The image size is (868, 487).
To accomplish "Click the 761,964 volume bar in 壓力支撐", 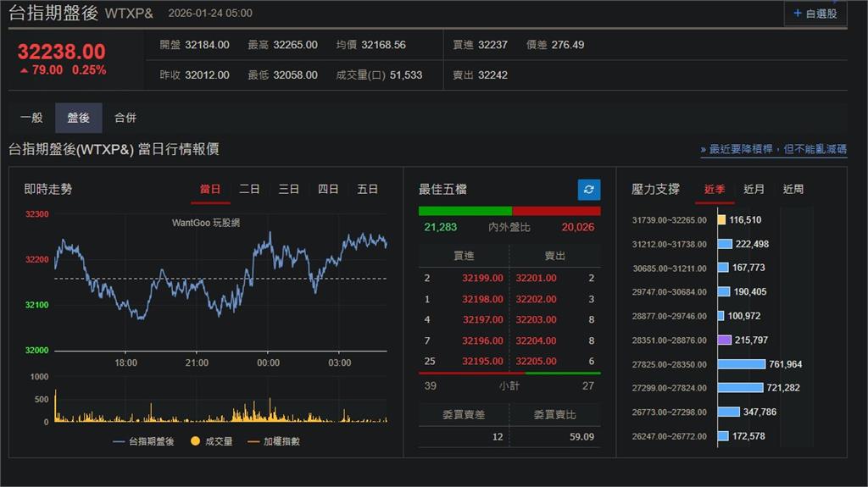I will click(x=741, y=364).
